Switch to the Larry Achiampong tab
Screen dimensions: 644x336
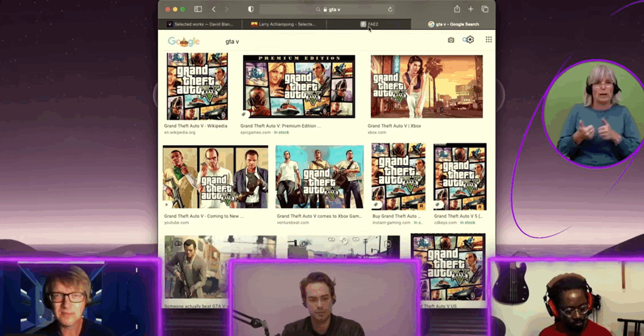pyautogui.click(x=284, y=24)
